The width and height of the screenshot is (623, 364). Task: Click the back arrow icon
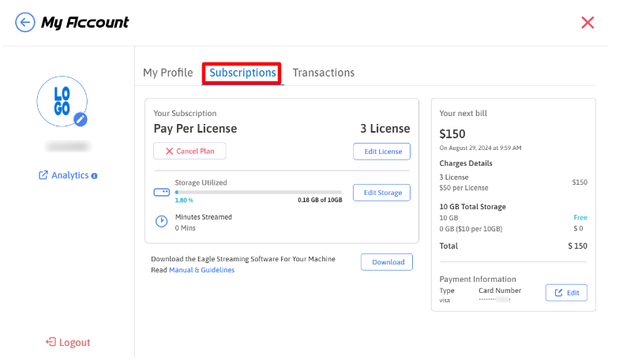(x=25, y=23)
